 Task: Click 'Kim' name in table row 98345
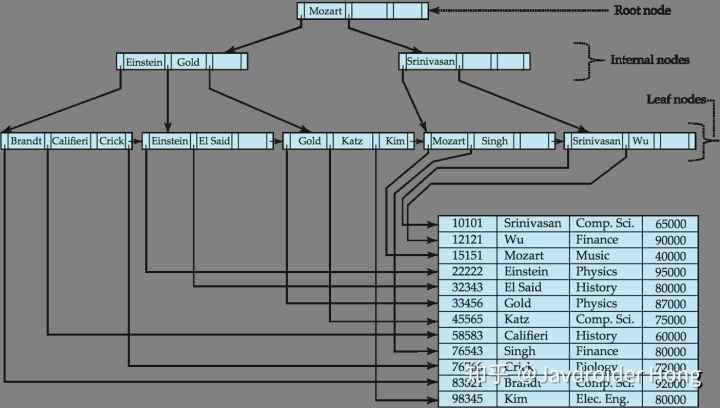(x=516, y=399)
